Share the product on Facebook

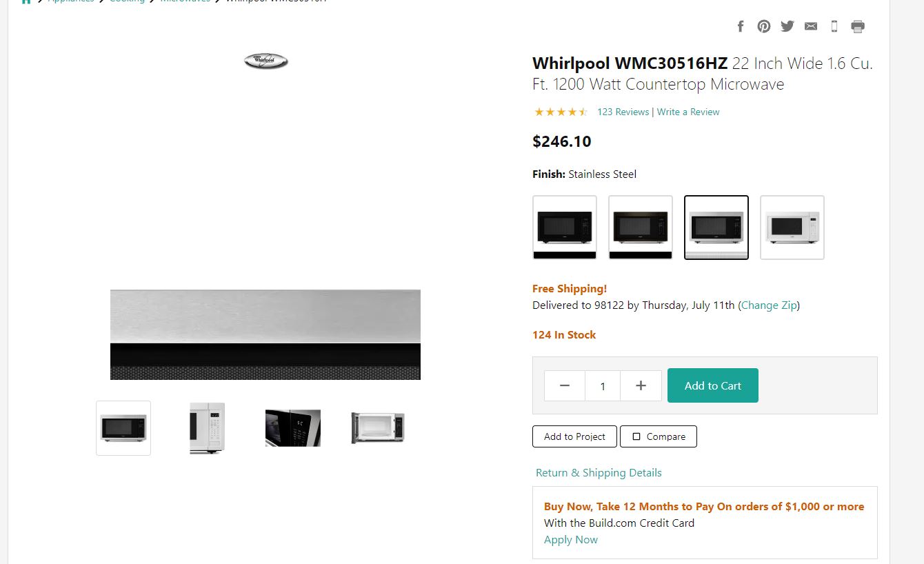point(741,26)
